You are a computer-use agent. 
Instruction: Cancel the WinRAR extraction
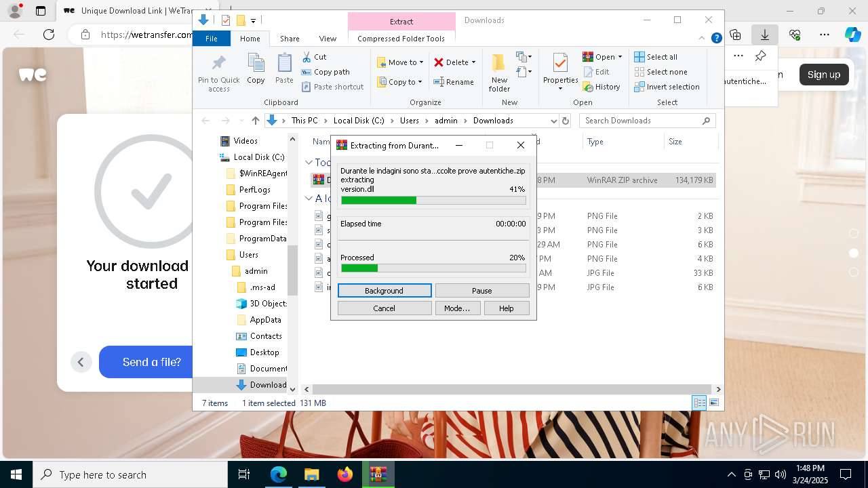point(384,308)
